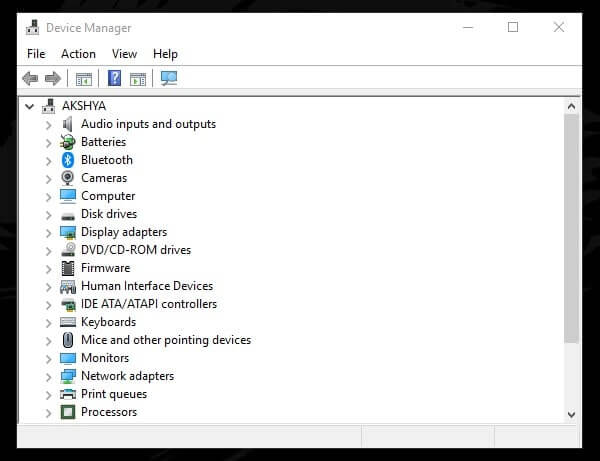Image resolution: width=600 pixels, height=461 pixels.
Task: Select the Firmware label
Action: (x=106, y=268)
